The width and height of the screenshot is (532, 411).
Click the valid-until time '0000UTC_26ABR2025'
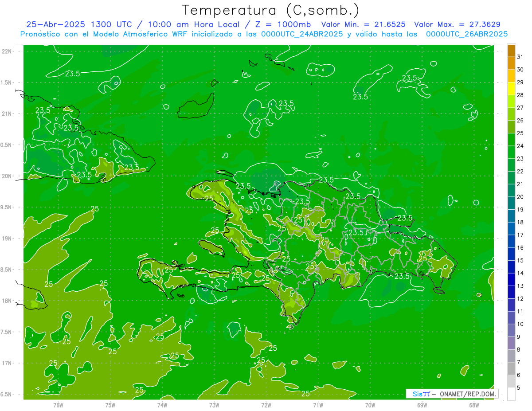[467, 34]
